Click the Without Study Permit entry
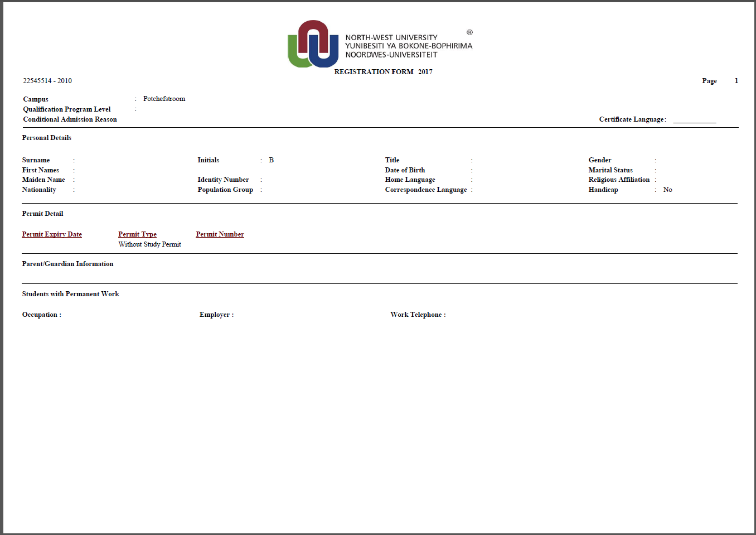 [149, 244]
